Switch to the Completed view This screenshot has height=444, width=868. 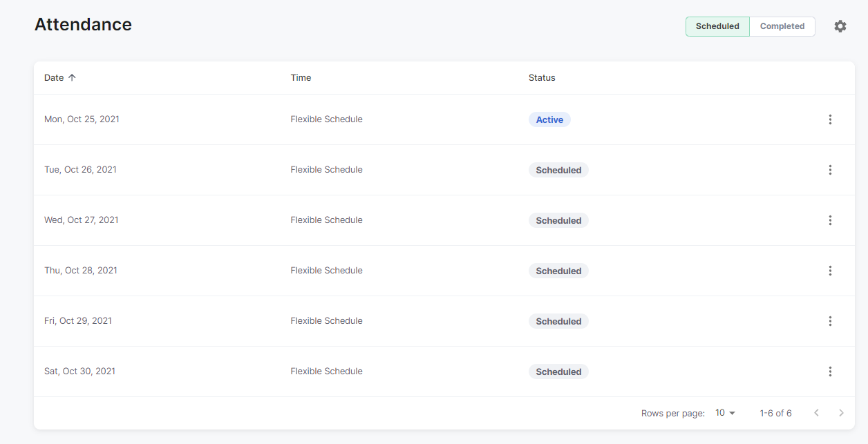click(782, 26)
